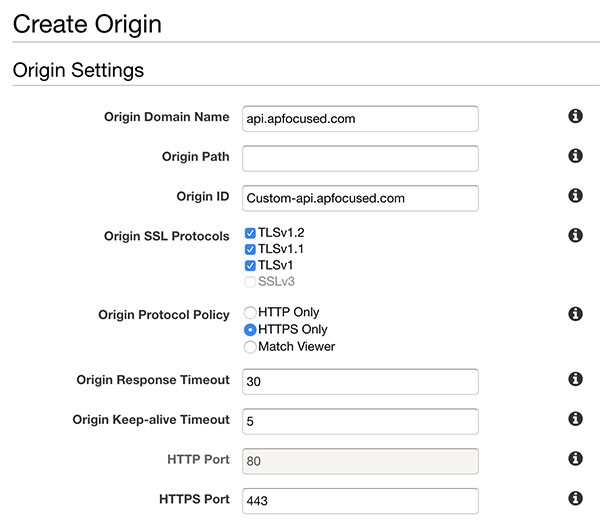
Task: Toggle the TLSv1.1 checkbox
Action: tap(250, 249)
